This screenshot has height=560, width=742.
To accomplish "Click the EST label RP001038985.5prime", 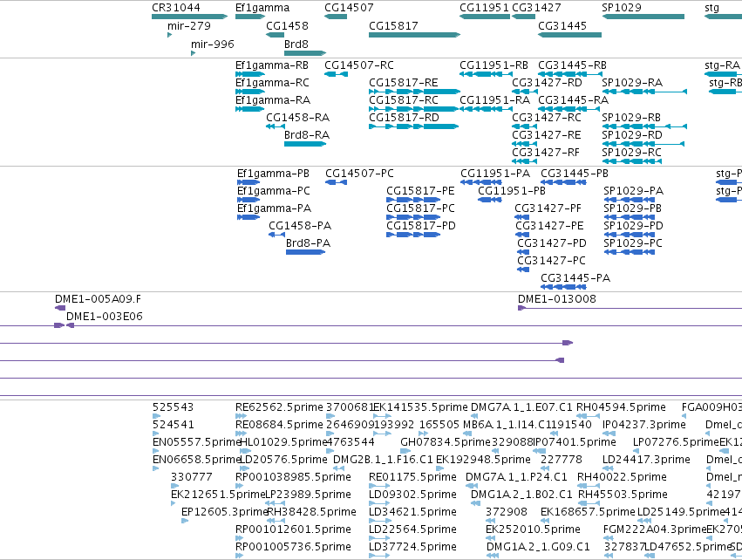I will coord(293,476).
